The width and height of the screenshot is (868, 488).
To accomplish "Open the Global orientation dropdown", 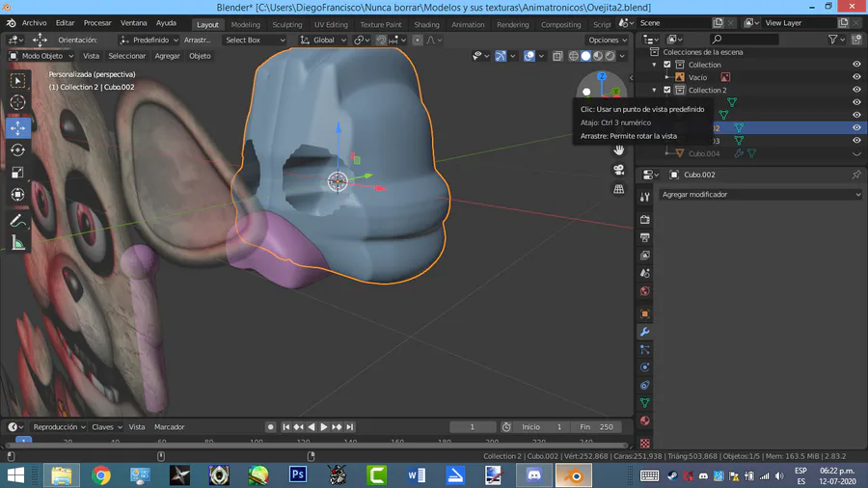I will pos(322,41).
